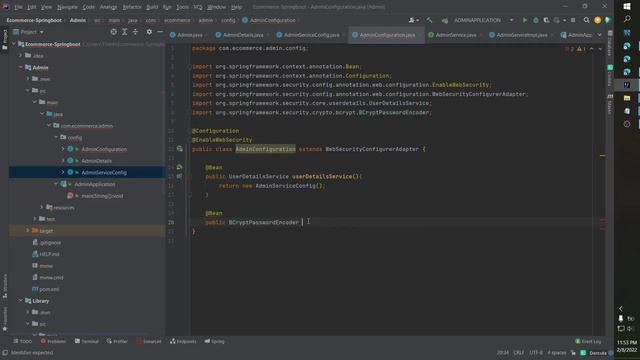Click the red error stripe mark in the editor scrollbar
Viewport: 640px width, 360px height.
[x=602, y=221]
